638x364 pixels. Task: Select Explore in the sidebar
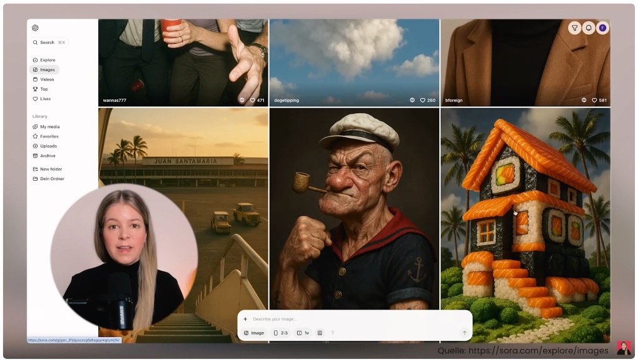coord(48,60)
